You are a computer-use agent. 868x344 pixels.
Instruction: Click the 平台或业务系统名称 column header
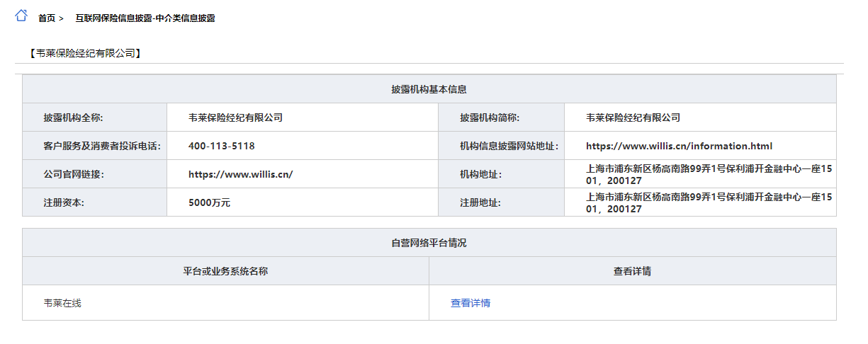225,271
